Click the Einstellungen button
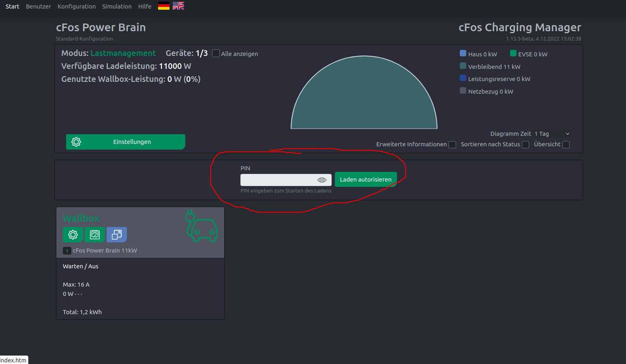The image size is (626, 364). point(126,142)
